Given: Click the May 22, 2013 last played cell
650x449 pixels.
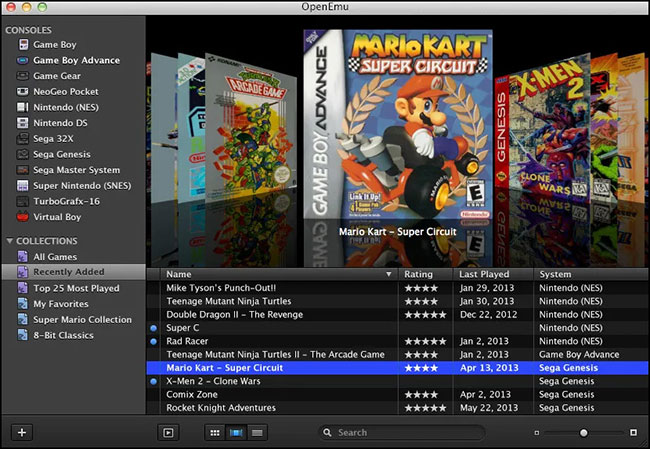Looking at the screenshot, I should coord(489,408).
